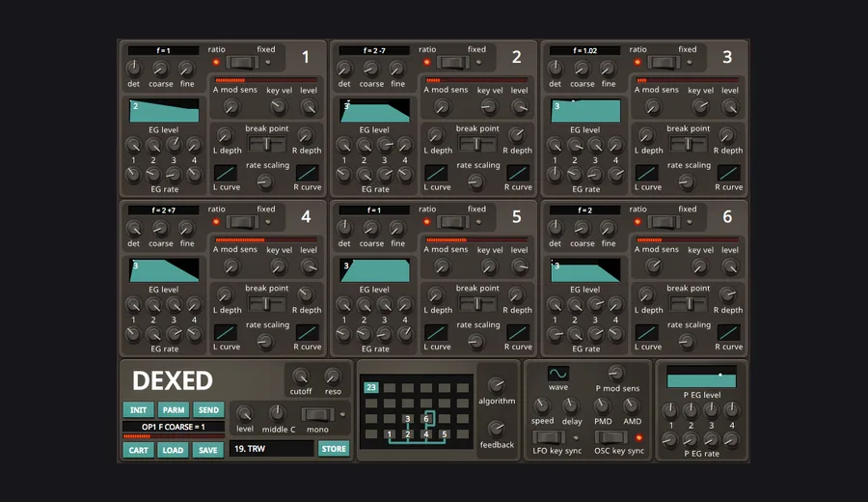This screenshot has height=502, width=868.
Task: Click the LFO speed knob
Action: [542, 405]
